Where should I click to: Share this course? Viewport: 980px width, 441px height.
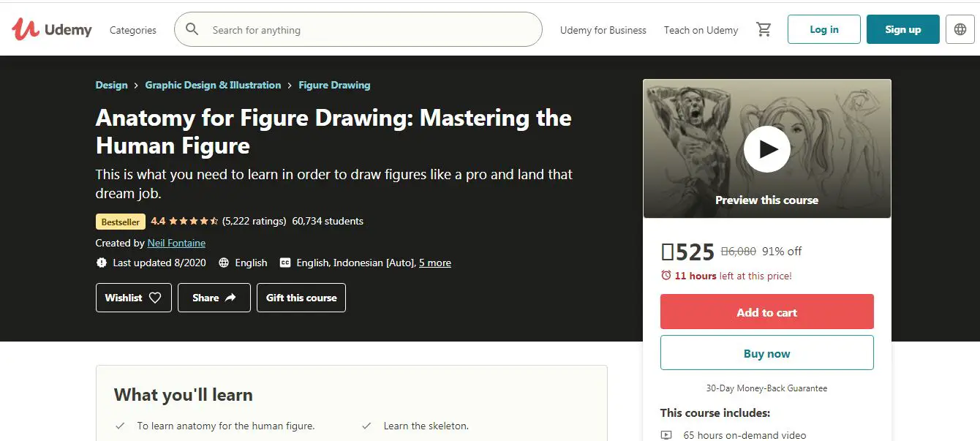click(214, 298)
